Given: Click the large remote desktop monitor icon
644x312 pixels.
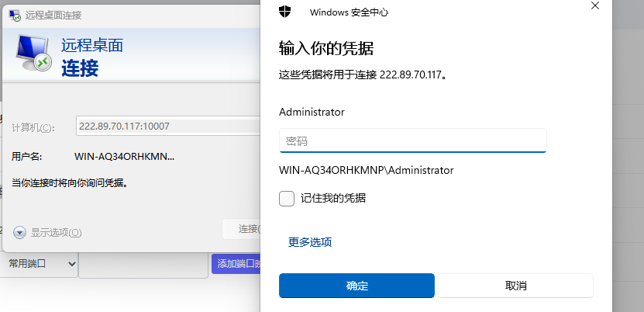Looking at the screenshot, I should tap(33, 53).
